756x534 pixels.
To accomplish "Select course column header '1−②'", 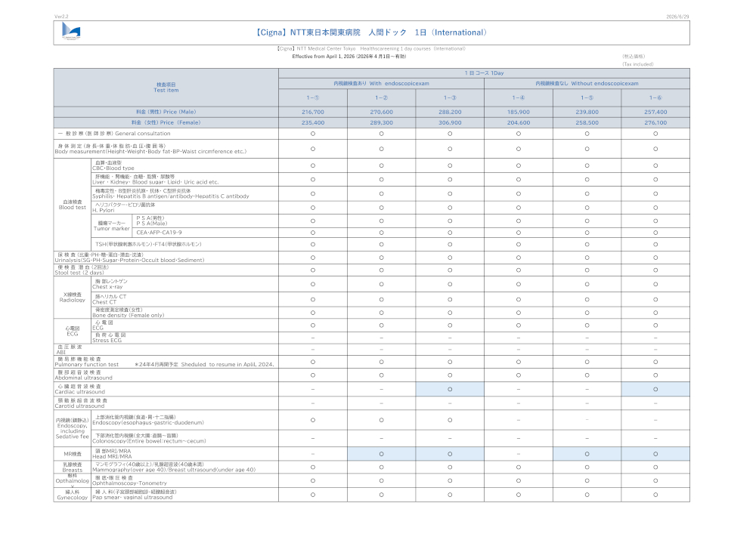I will pos(381,97).
